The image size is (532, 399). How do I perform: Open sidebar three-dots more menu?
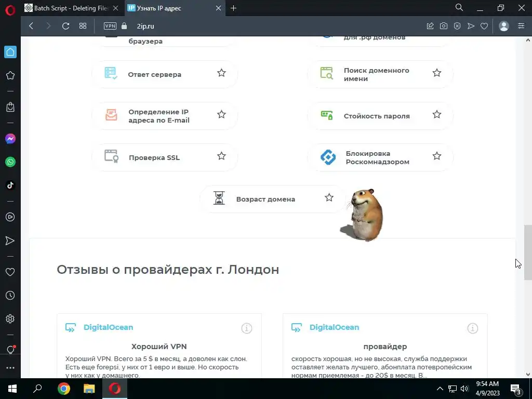coord(10,368)
